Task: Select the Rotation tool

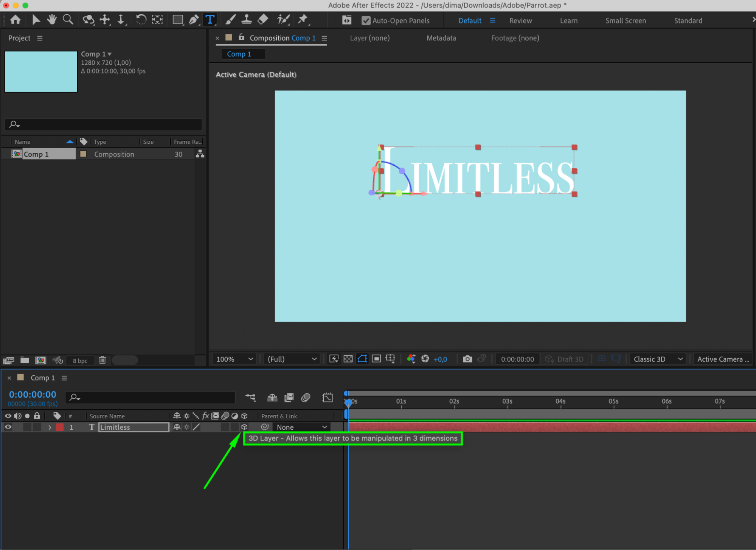Action: point(141,20)
